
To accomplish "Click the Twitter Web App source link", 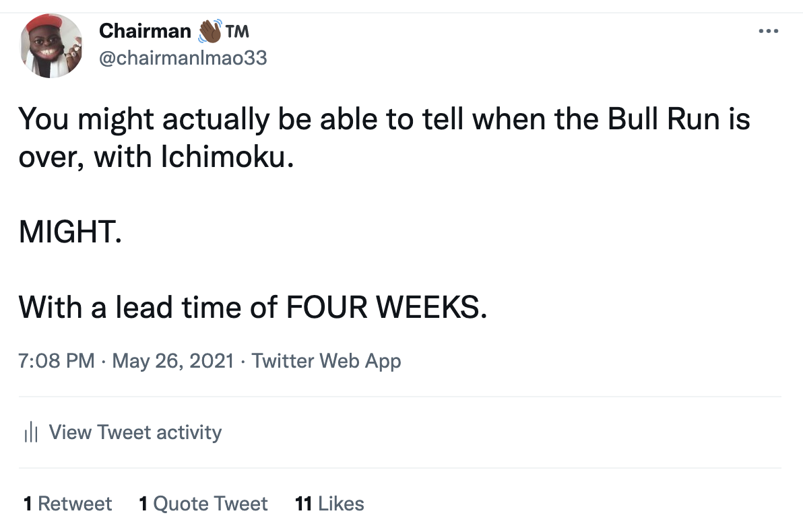I will click(326, 361).
